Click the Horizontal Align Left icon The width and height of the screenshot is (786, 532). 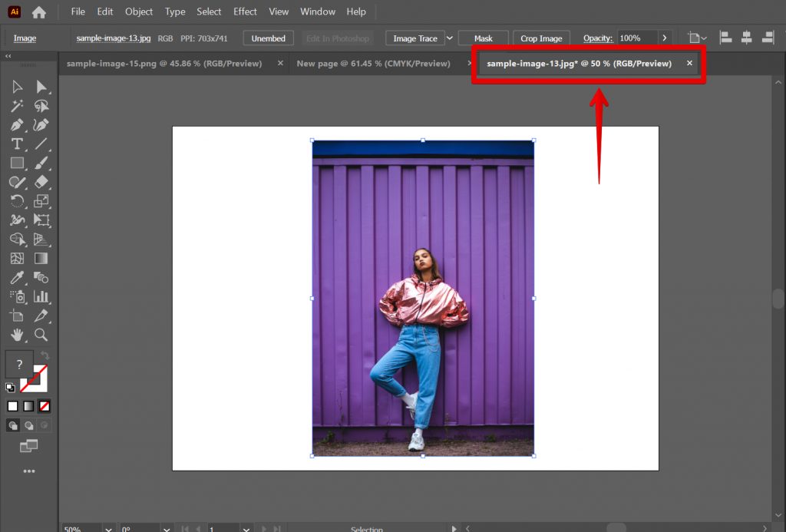725,36
